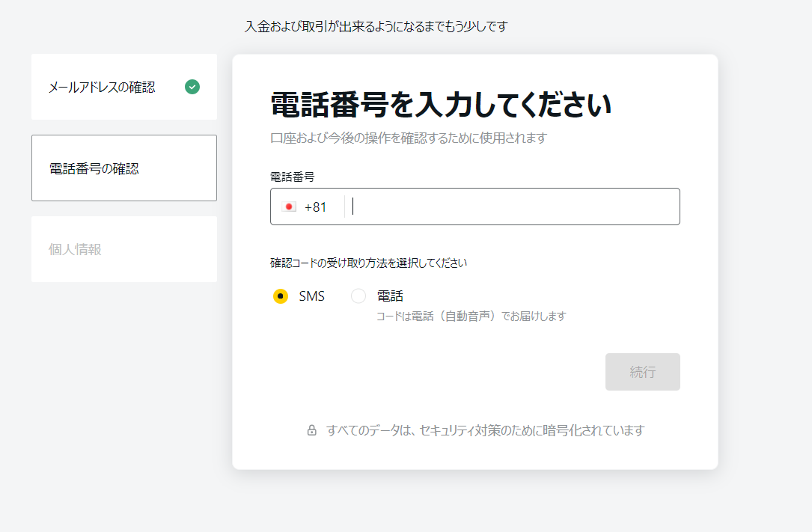Click the Japan flag icon in the phone field

point(289,206)
